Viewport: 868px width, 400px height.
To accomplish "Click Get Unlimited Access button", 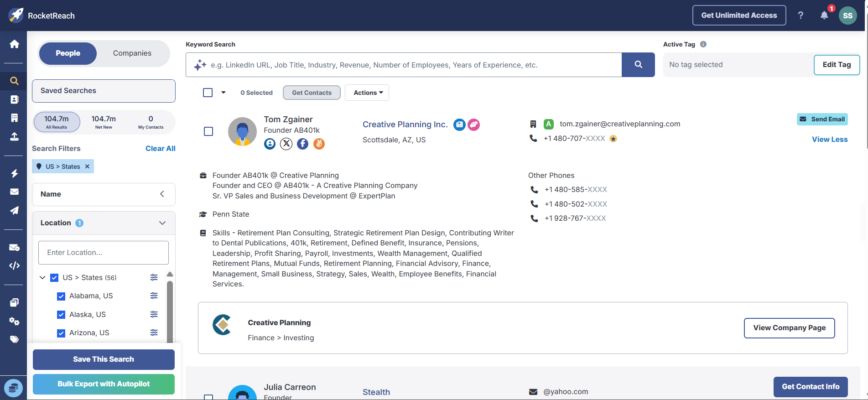I will coord(739,16).
